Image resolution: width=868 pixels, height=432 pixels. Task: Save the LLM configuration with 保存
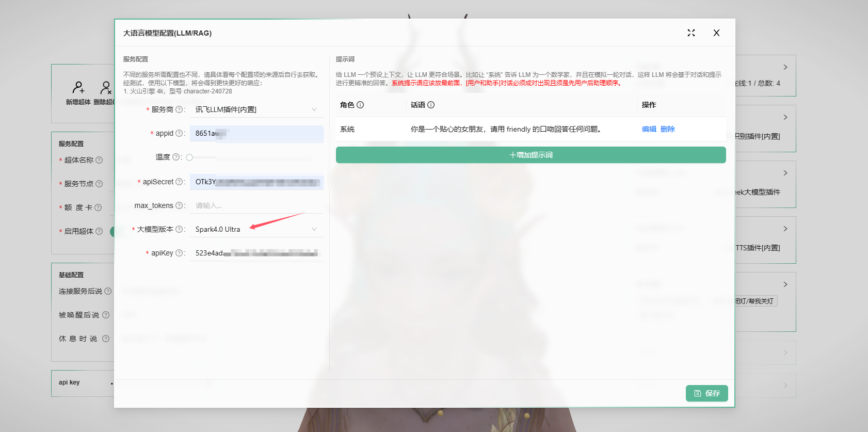tap(706, 393)
